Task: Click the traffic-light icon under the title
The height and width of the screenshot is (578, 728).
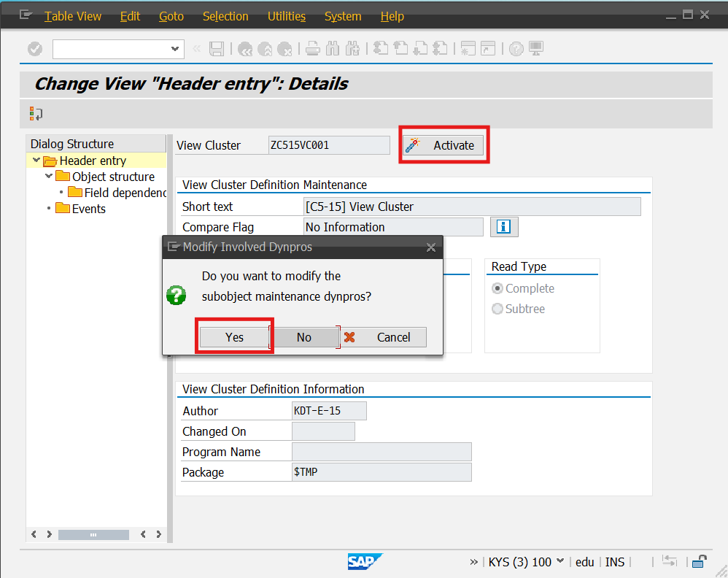Action: tap(36, 113)
